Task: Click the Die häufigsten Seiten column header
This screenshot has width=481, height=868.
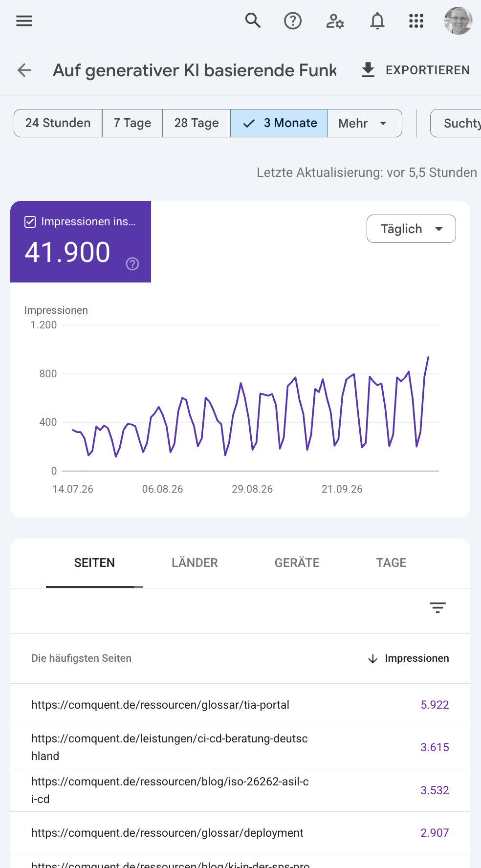Action: (x=81, y=658)
